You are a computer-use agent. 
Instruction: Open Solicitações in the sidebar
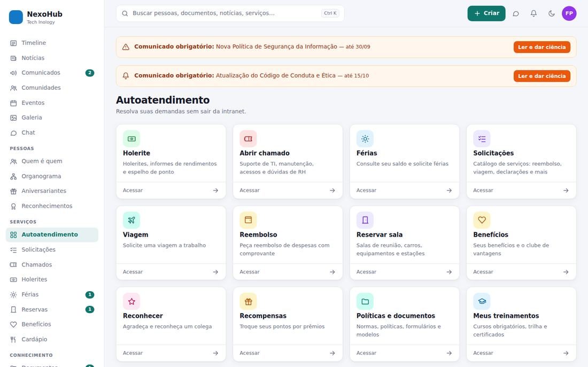coord(52,249)
